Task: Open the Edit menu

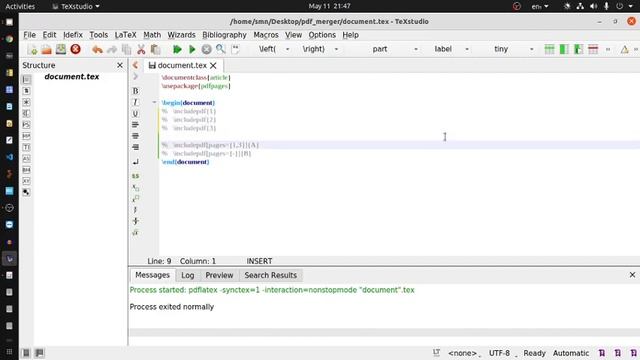Action: click(x=49, y=35)
